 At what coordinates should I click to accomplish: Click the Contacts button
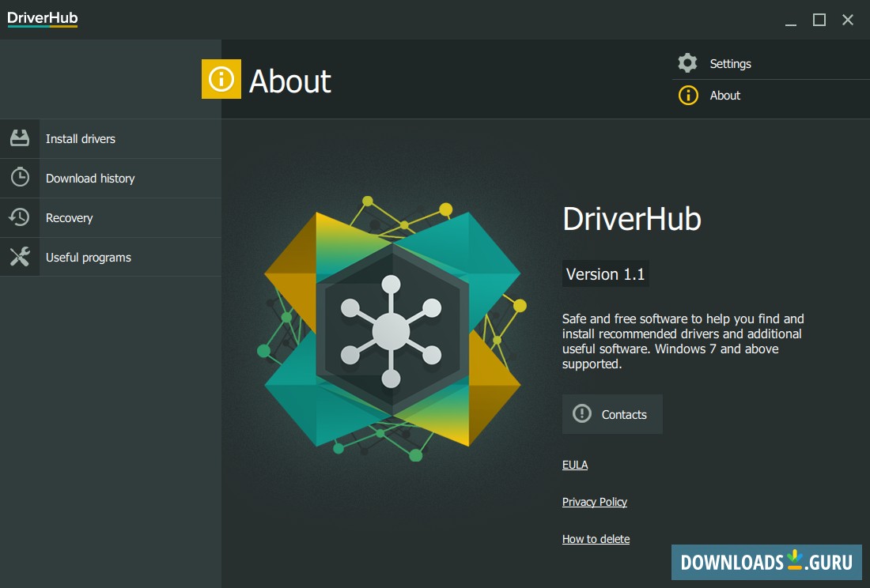tap(612, 414)
